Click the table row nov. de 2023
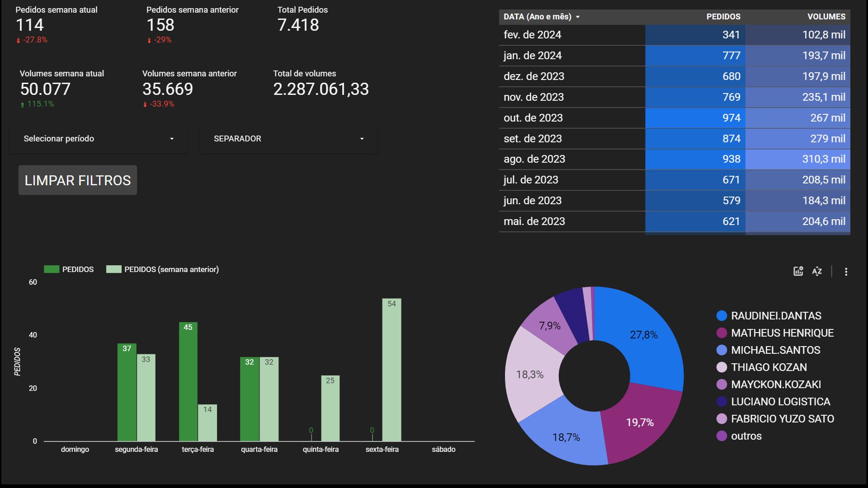This screenshot has height=488, width=868. (x=675, y=97)
